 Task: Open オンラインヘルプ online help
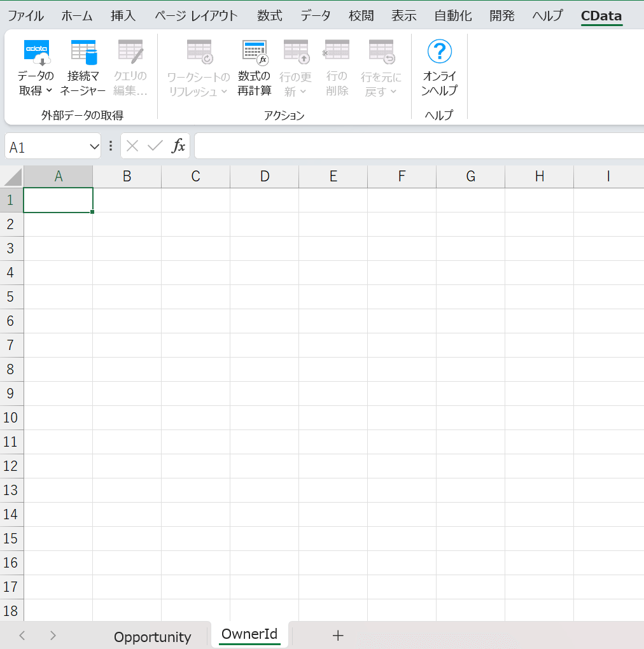[x=439, y=68]
